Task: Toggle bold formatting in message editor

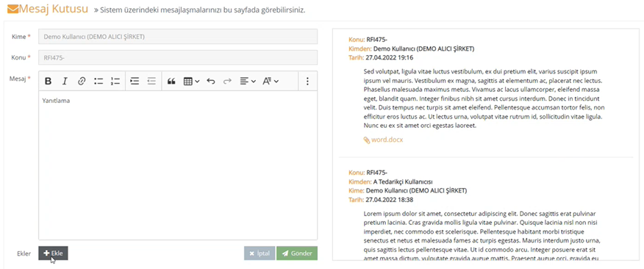Action: click(x=48, y=82)
